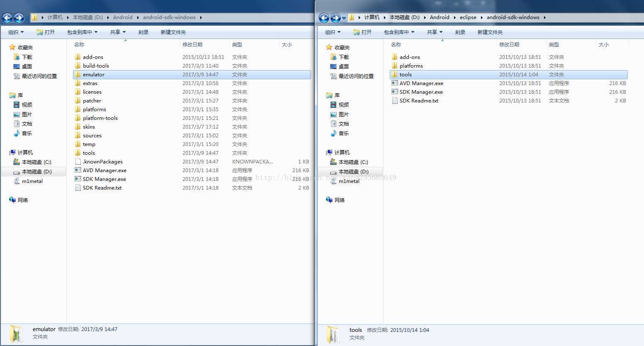Click emulator folder thumbnail in left details pane
Viewport: 644px width, 346px height.
pyautogui.click(x=17, y=334)
